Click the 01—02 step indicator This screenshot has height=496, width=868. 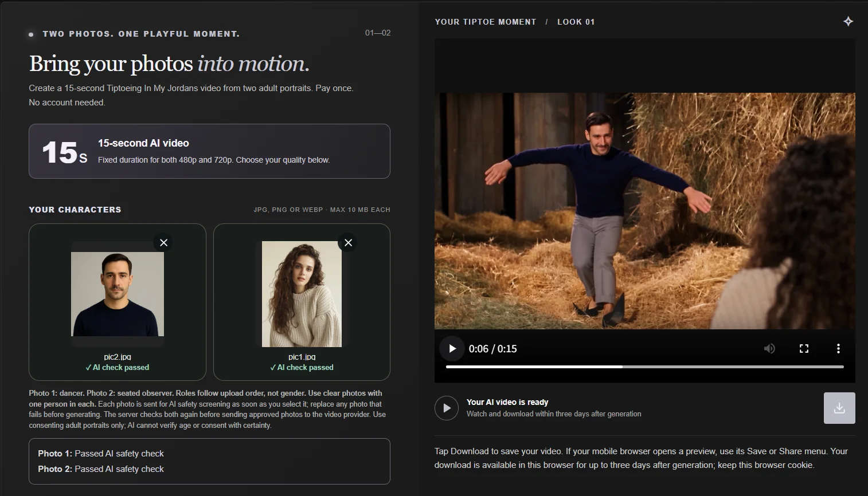tap(378, 33)
